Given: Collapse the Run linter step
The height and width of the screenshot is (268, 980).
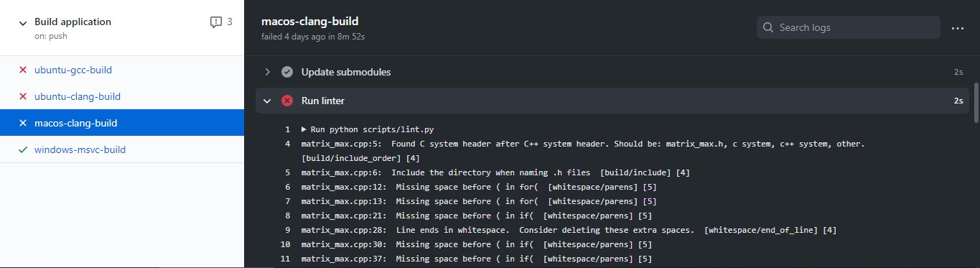Looking at the screenshot, I should click(x=267, y=101).
